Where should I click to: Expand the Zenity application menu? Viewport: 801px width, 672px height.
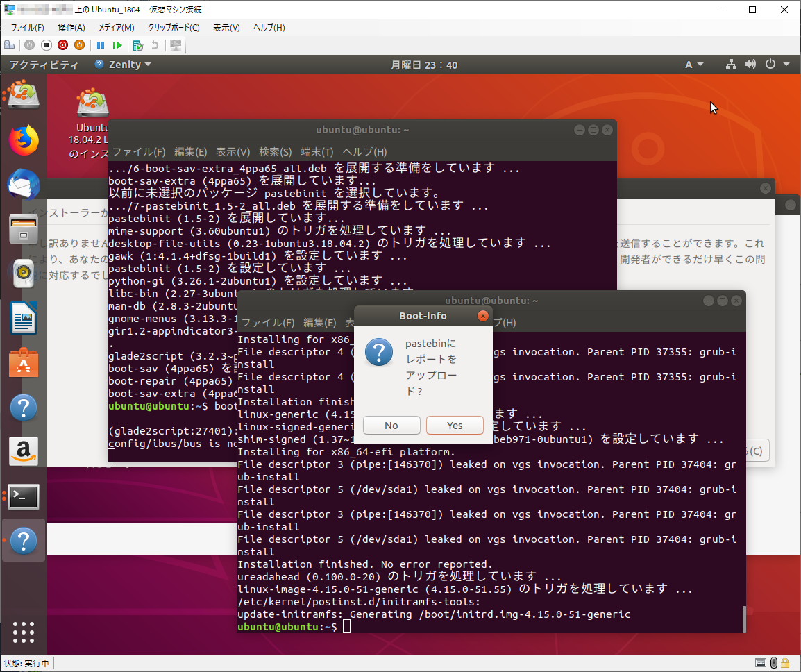123,65
